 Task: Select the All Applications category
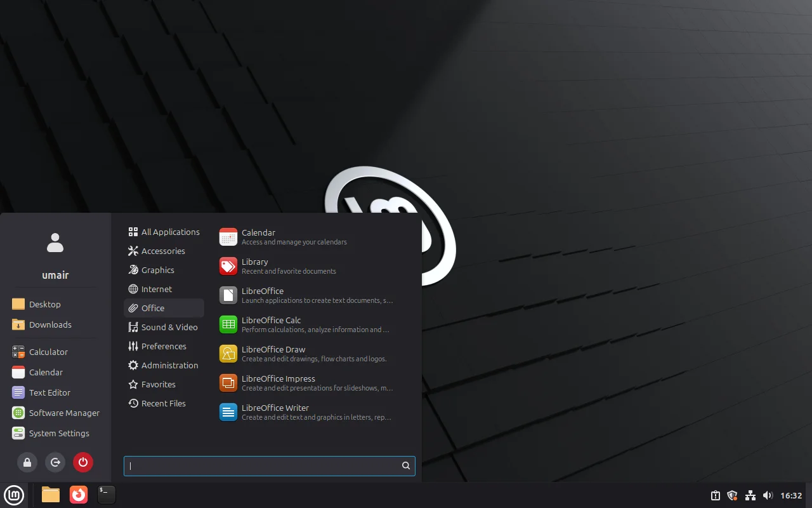[x=164, y=232]
